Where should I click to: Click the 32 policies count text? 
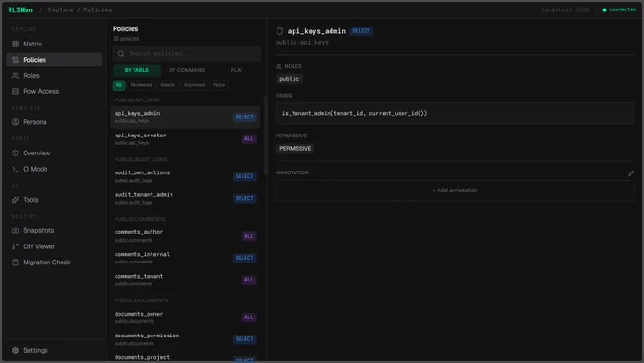[126, 39]
